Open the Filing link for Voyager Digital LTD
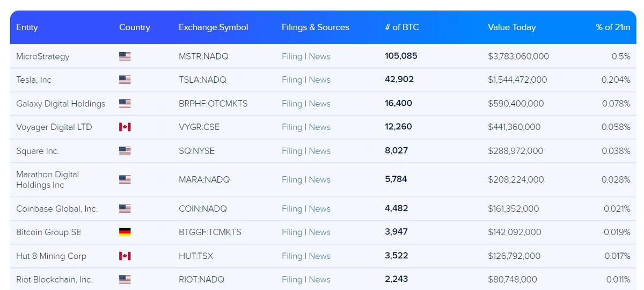The height and width of the screenshot is (290, 644). click(292, 127)
